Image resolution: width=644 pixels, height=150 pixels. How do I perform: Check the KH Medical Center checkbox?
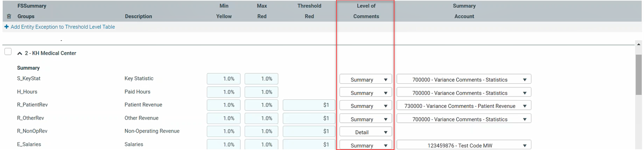(x=8, y=52)
